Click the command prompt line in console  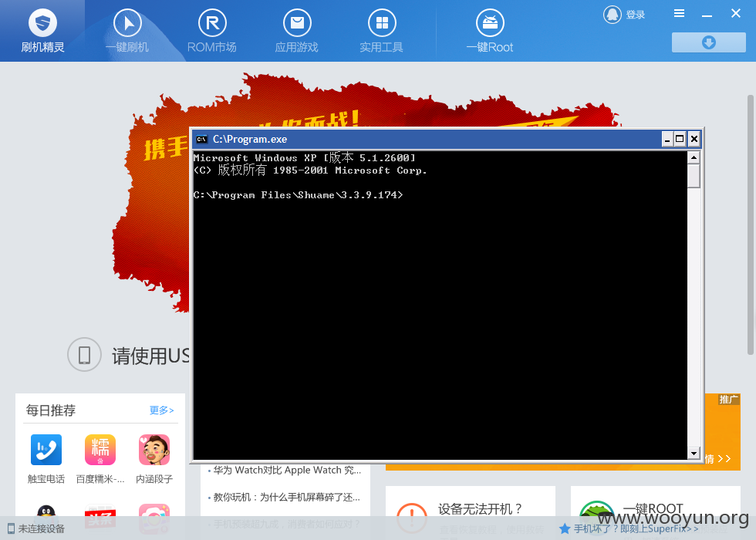click(x=298, y=194)
